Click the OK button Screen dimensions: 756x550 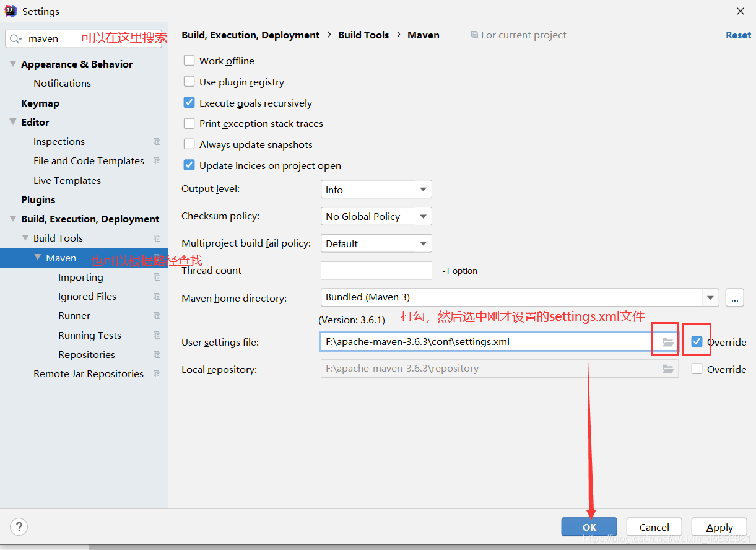coord(589,527)
